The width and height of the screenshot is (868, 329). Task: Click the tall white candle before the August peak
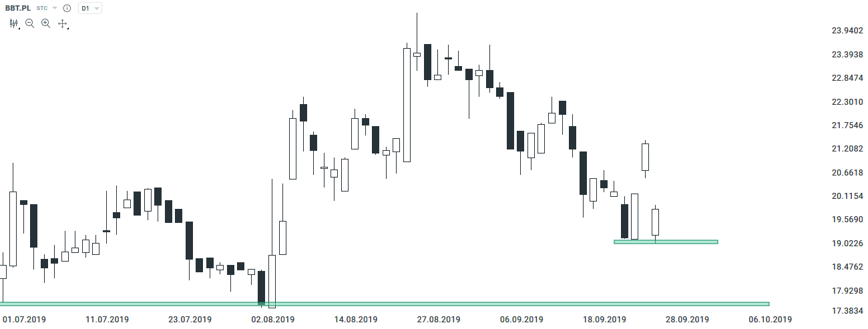[407, 105]
